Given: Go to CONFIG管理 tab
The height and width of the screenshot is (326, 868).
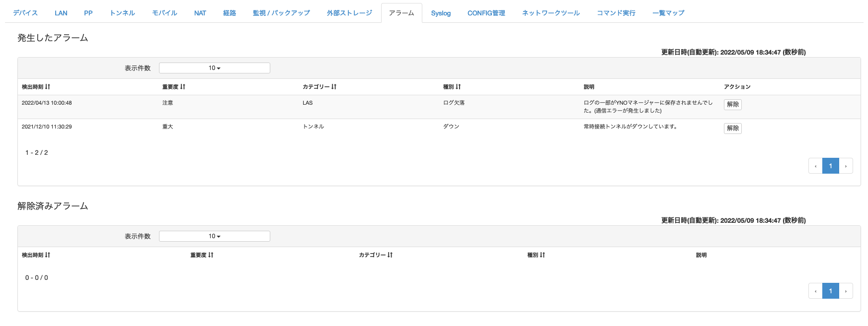Looking at the screenshot, I should [x=486, y=13].
